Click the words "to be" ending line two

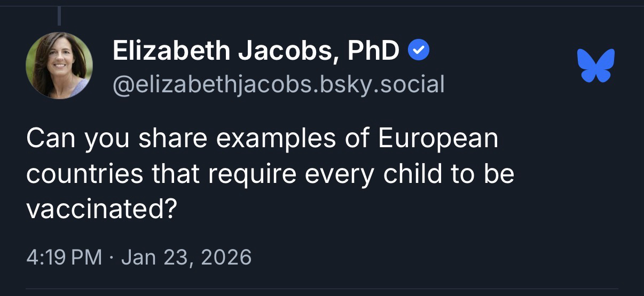[485, 174]
